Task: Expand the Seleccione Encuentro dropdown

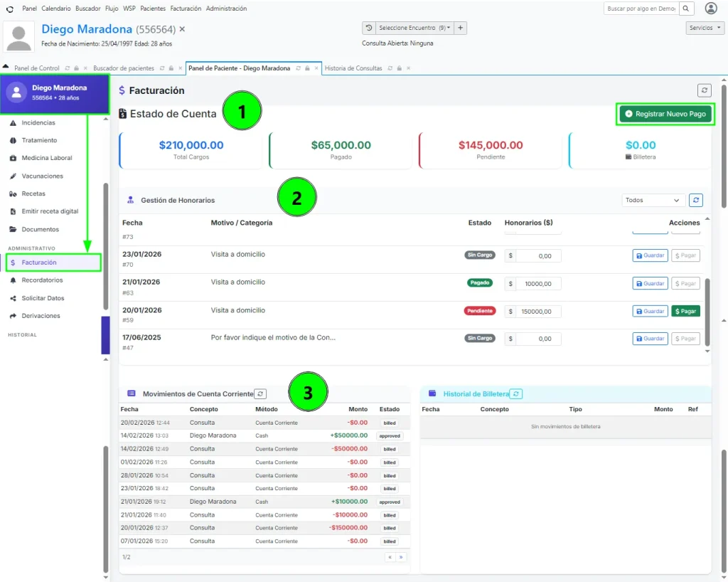Action: (x=414, y=28)
